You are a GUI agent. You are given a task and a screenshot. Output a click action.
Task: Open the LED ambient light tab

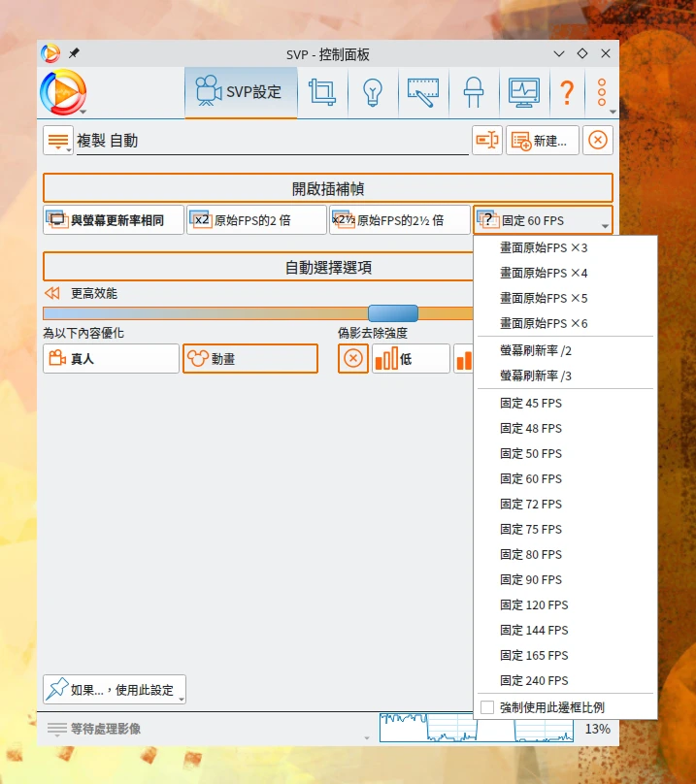(x=474, y=92)
